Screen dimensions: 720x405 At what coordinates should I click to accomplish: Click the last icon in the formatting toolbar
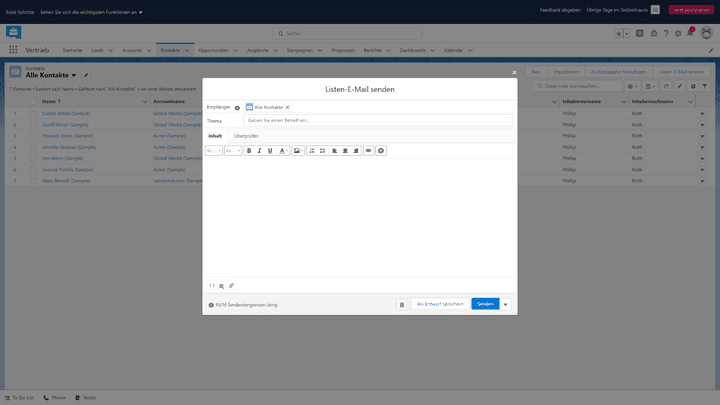[x=381, y=151]
